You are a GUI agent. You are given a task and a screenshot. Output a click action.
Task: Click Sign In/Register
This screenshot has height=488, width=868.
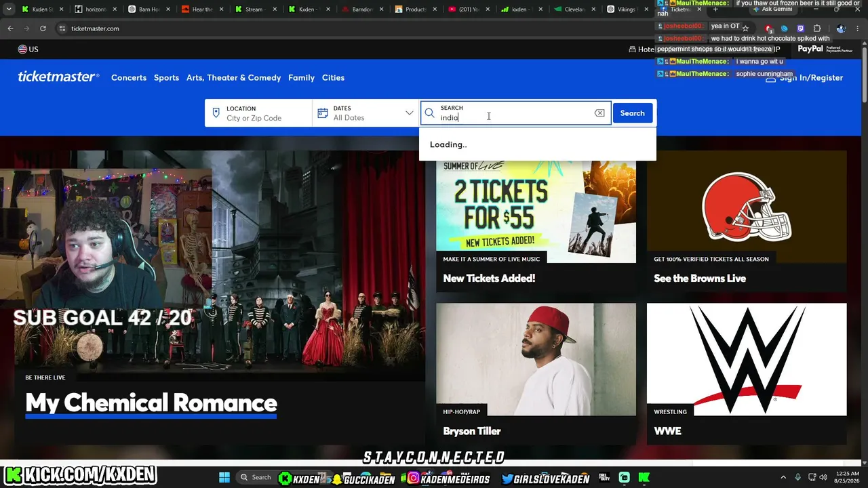click(x=804, y=78)
